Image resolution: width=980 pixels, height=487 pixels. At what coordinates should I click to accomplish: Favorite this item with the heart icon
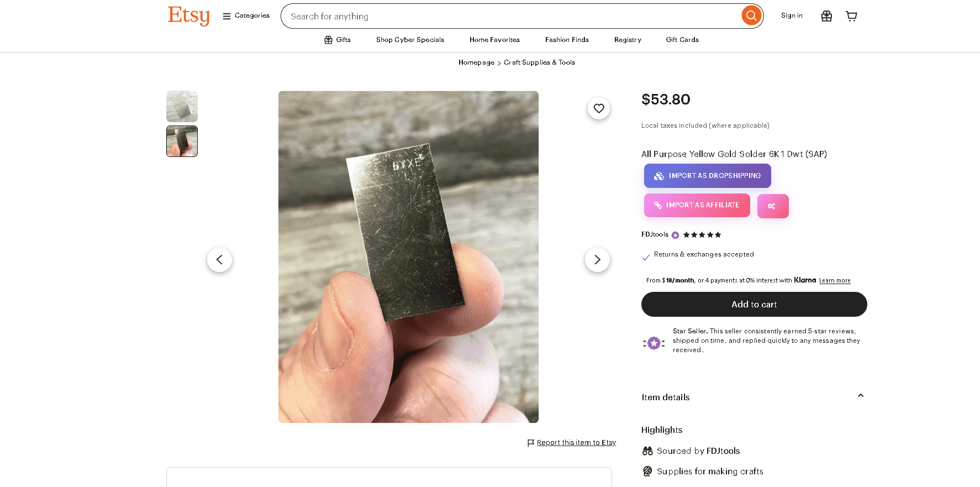pos(599,108)
